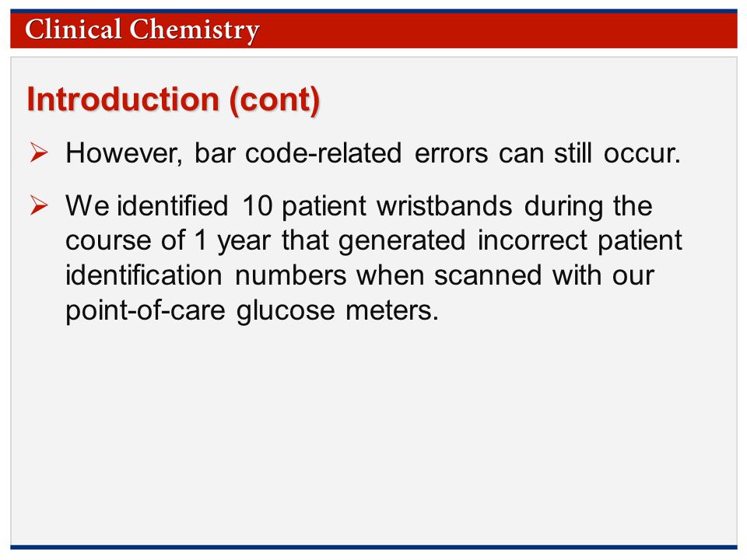Click the word occur in first bullet
Viewport: 747px width, 560px height.
pos(642,153)
